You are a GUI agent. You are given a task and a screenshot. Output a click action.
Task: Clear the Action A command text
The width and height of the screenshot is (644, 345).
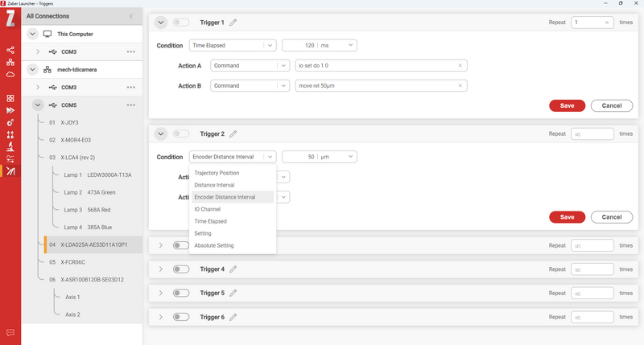click(x=460, y=66)
